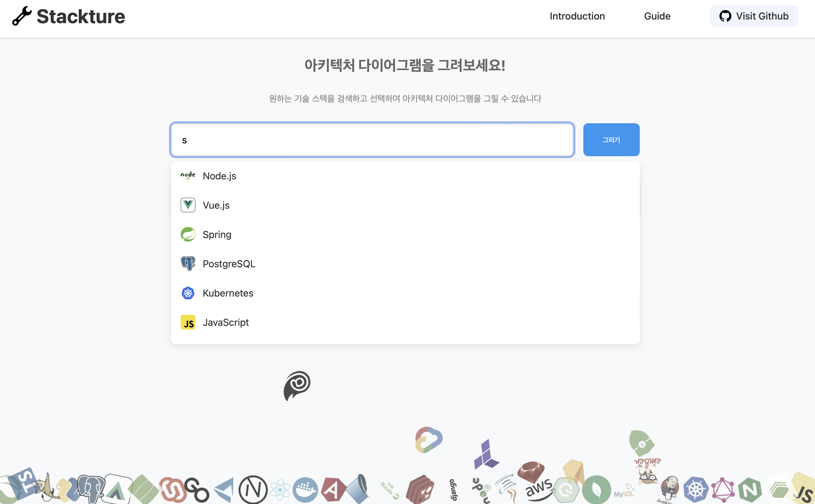Click the Spring leaf icon next to Spring
The image size is (815, 504).
[188, 234]
